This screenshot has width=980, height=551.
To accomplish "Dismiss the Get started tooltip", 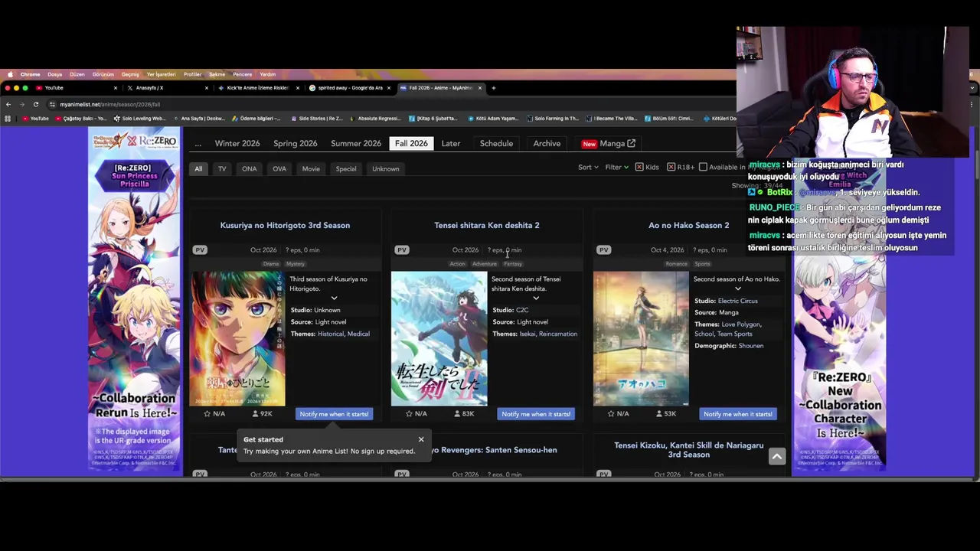I will pyautogui.click(x=421, y=439).
